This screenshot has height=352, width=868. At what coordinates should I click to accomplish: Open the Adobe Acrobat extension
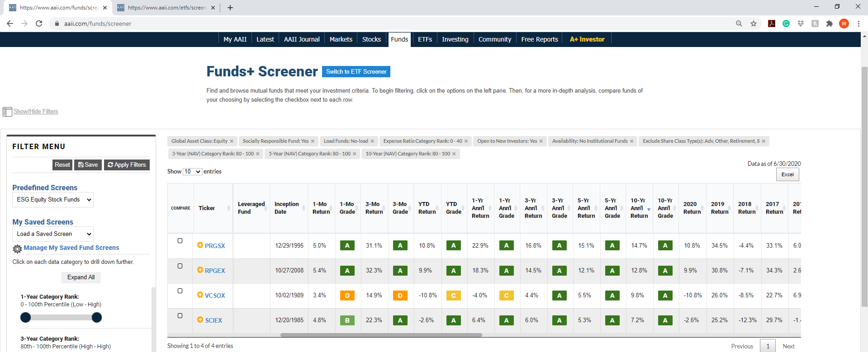pos(772,23)
